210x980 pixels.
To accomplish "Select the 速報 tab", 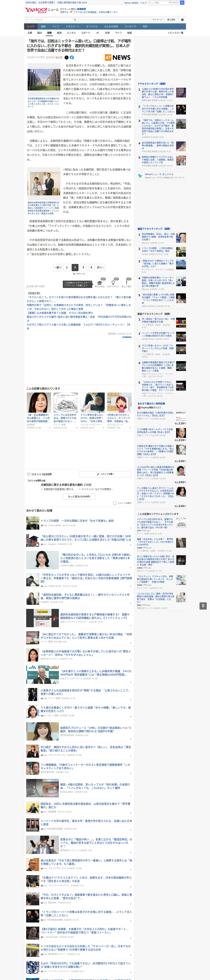I will coord(43,27).
